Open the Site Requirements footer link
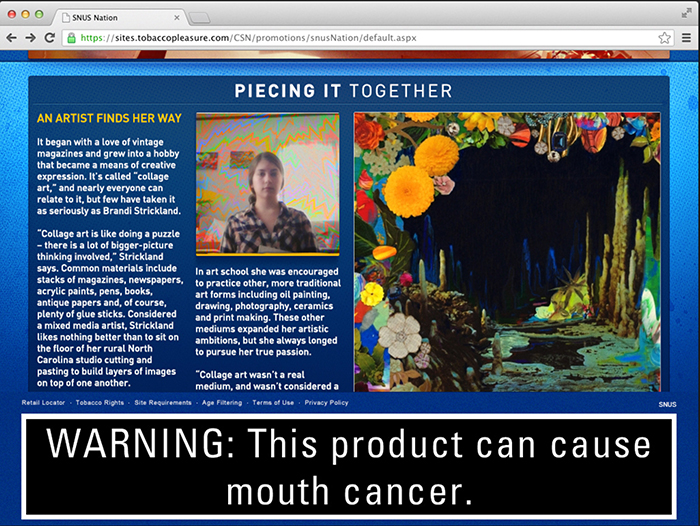The width and height of the screenshot is (700, 526). (163, 403)
